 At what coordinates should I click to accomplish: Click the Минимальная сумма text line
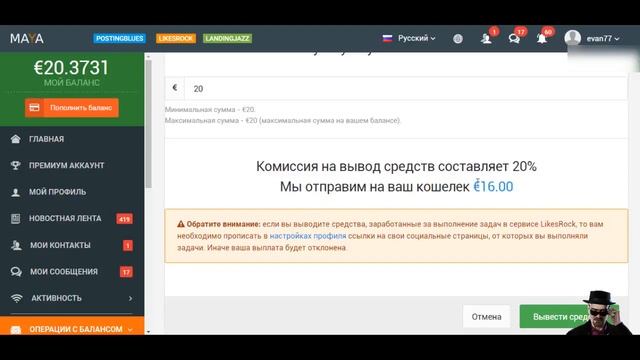pyautogui.click(x=210, y=109)
